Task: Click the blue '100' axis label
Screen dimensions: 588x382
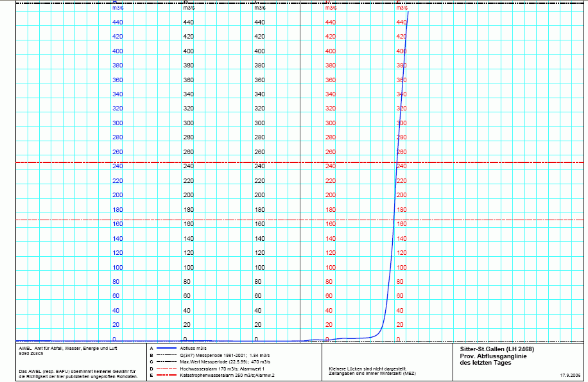Action: tap(117, 267)
